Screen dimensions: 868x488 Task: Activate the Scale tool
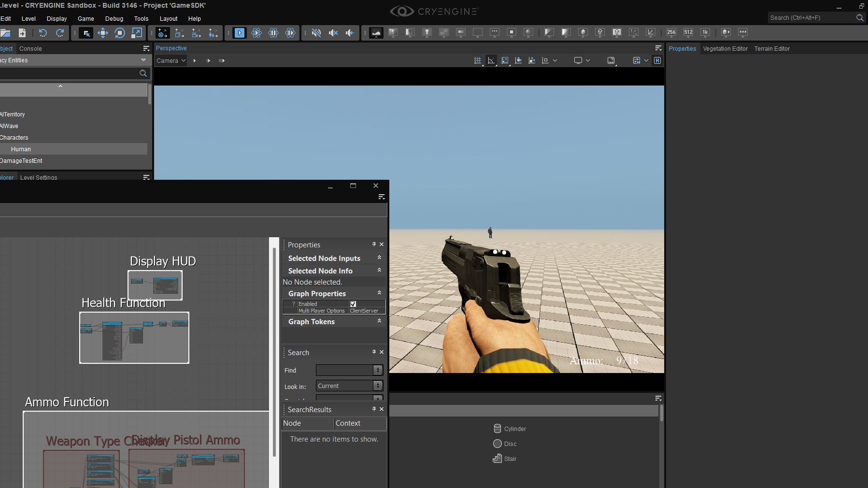[x=137, y=33]
